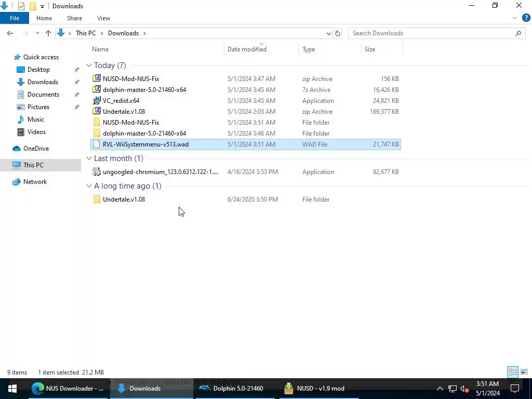Viewport: 532px width, 399px height.
Task: Click the RVL-WiiSystemmenu-v513.wad file icon
Action: [97, 144]
